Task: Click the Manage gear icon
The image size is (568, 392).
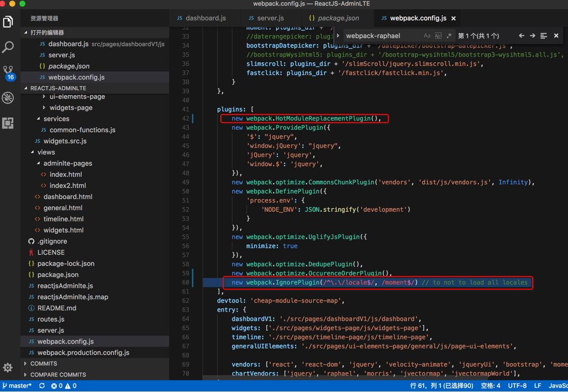Action: click(x=8, y=368)
